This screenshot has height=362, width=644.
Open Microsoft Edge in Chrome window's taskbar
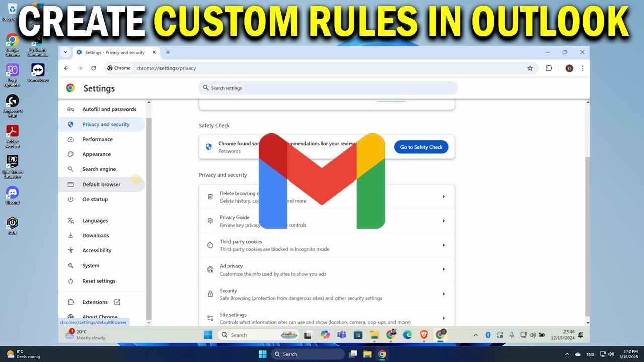(x=408, y=334)
